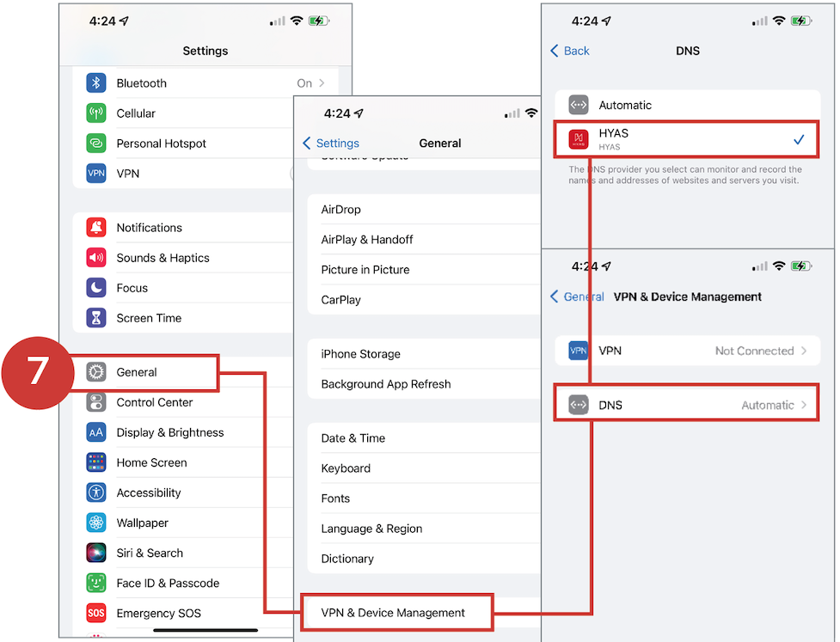Tap the Personal Hotspot link icon
The height and width of the screenshot is (642, 840).
[x=96, y=144]
